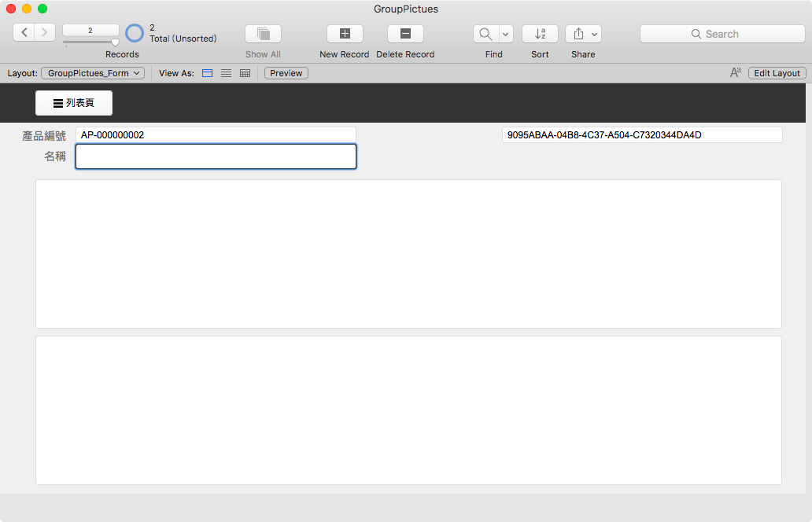Click the 列表頁 list page button
This screenshot has height=522, width=812.
(74, 103)
